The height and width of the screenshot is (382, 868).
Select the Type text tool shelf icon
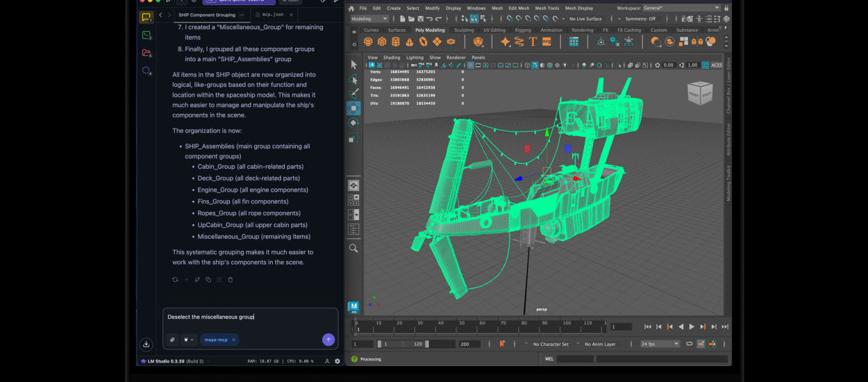click(533, 42)
